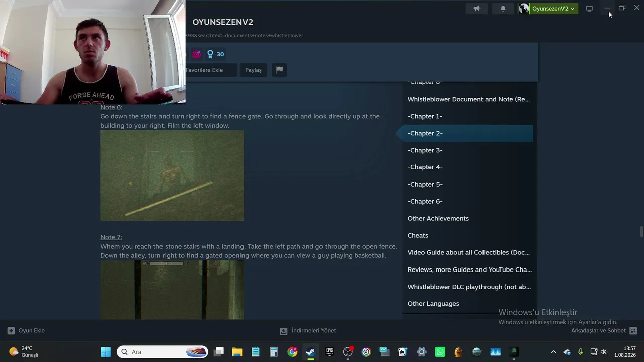This screenshot has height=362, width=644.
Task: Open Task View in taskbar
Action: (219, 352)
